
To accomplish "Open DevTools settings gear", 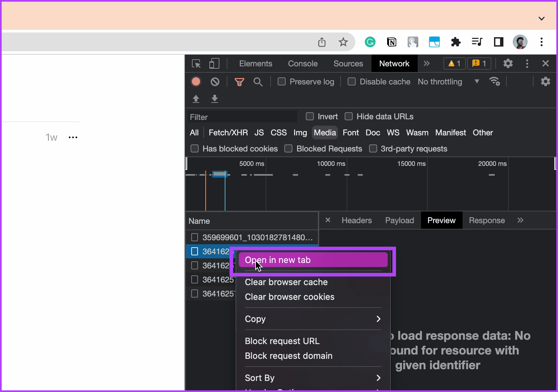I will (508, 63).
